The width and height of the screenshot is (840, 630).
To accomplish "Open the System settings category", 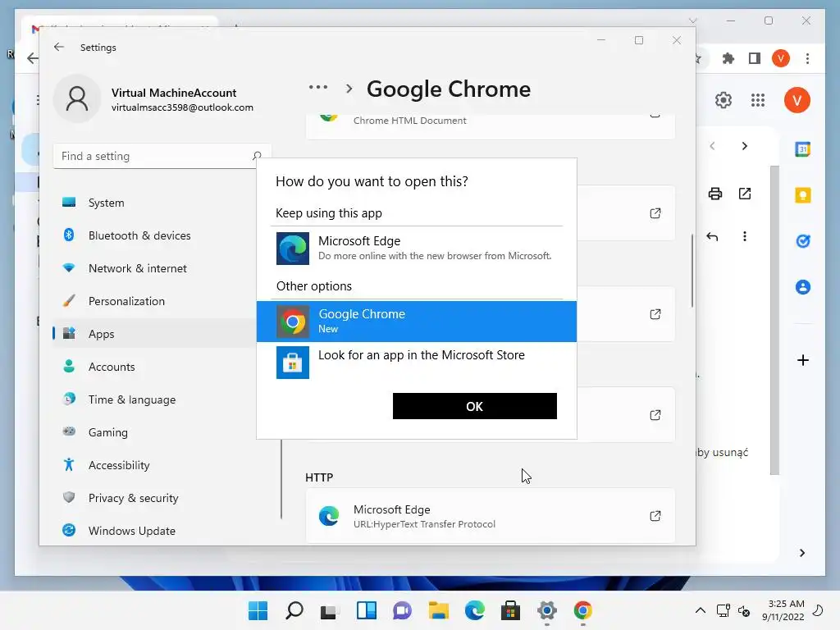I will pyautogui.click(x=154, y=203).
